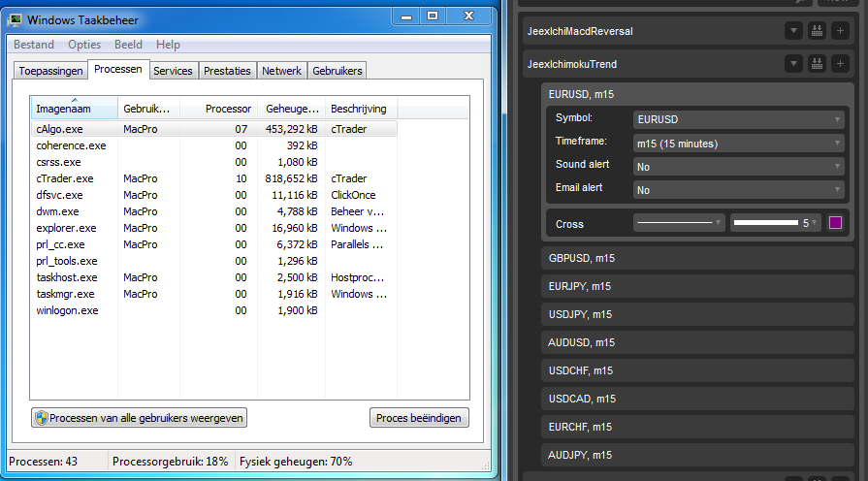Expand the EURJPY, m15 instance
This screenshot has height=481, width=868.
(x=697, y=286)
